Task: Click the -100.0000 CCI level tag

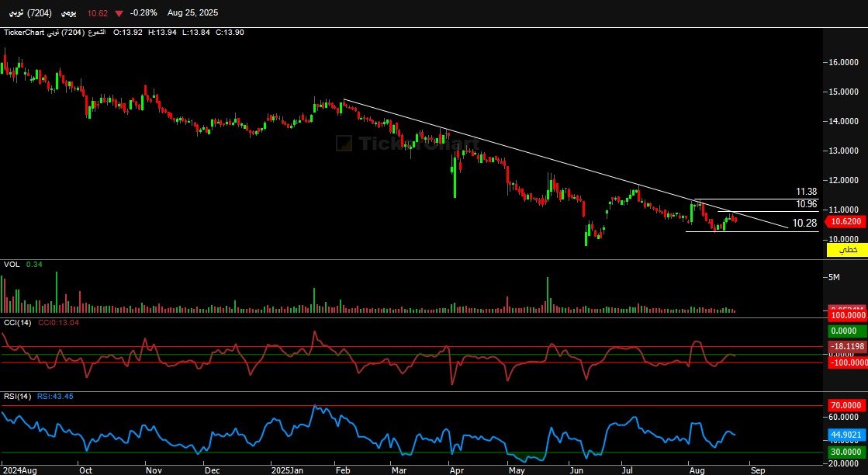Action: [x=846, y=362]
